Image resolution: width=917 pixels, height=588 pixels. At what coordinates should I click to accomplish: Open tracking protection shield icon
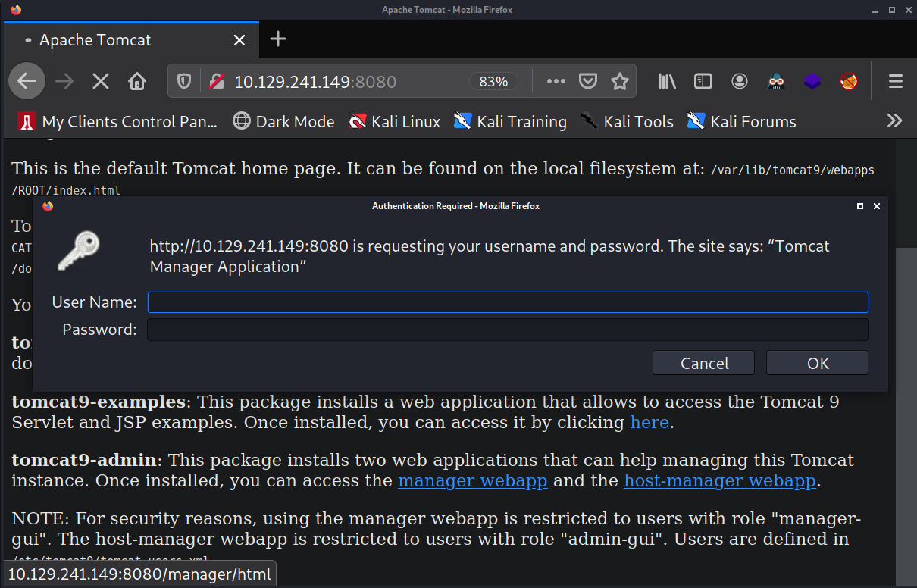pos(184,81)
